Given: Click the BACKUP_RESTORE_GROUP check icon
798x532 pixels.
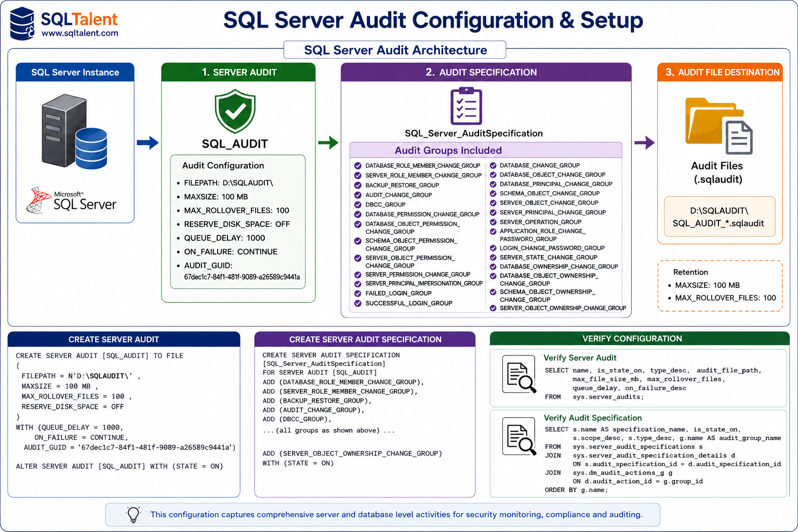Looking at the screenshot, I should [357, 185].
